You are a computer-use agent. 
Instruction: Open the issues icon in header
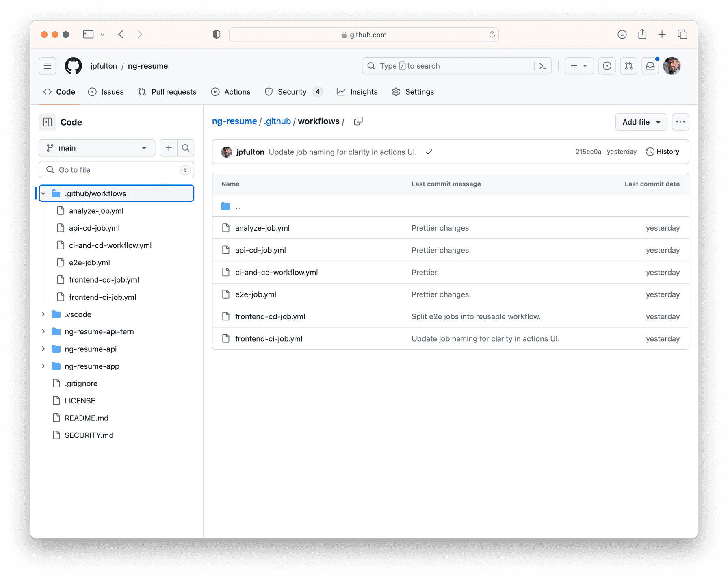[607, 66]
